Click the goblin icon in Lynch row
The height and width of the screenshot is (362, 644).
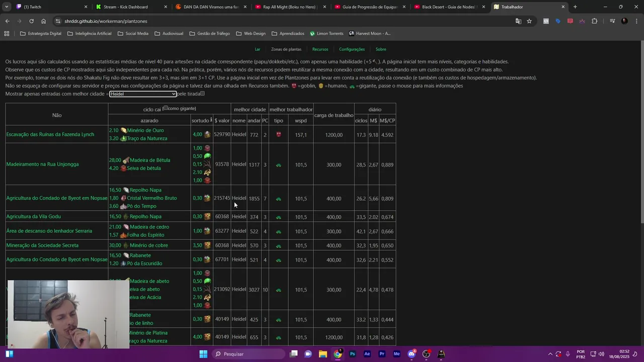pos(279,135)
